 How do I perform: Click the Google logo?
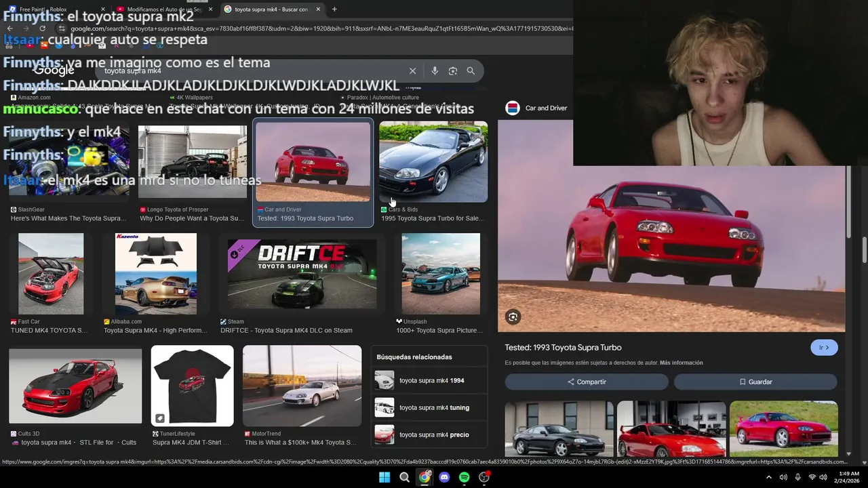tap(54, 70)
